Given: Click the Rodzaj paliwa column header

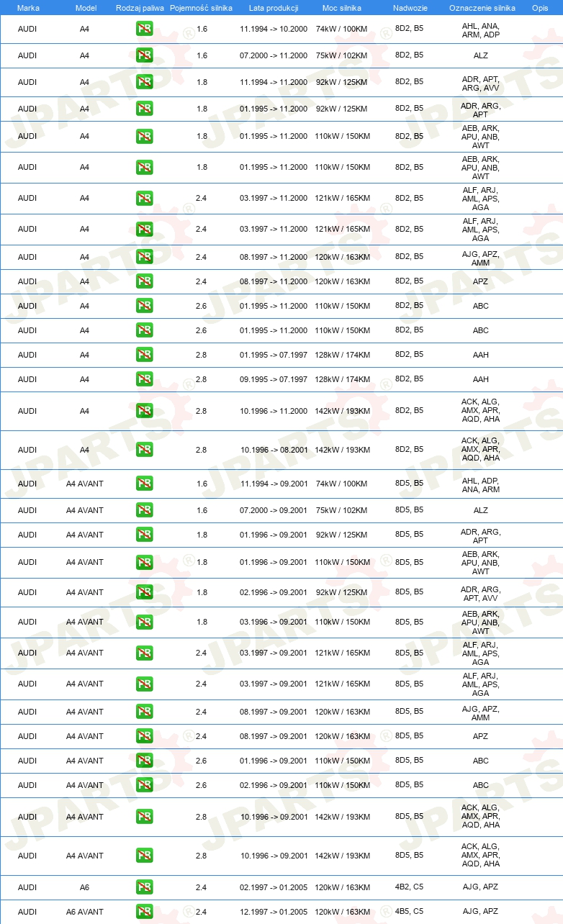Looking at the screenshot, I should [x=140, y=7].
